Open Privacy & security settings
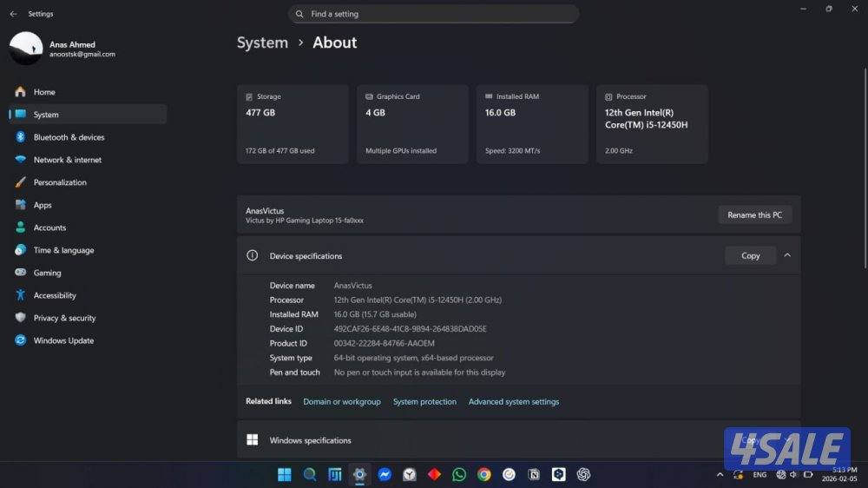Image resolution: width=868 pixels, height=488 pixels. (x=89, y=318)
